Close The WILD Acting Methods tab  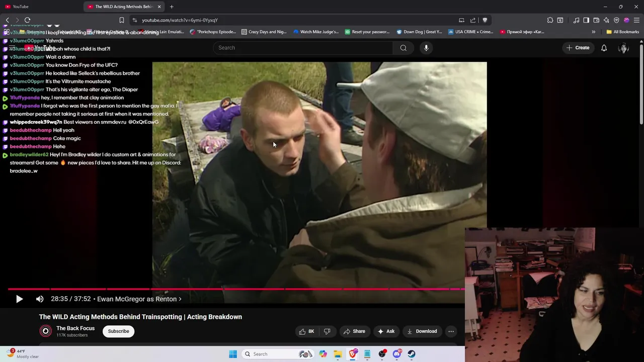(159, 7)
